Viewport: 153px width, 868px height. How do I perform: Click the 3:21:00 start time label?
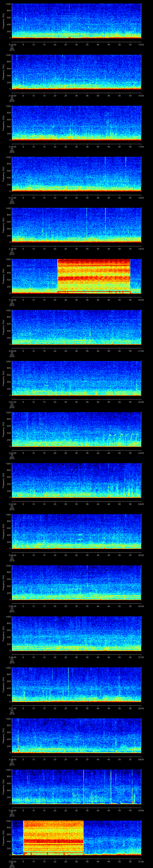12,402
